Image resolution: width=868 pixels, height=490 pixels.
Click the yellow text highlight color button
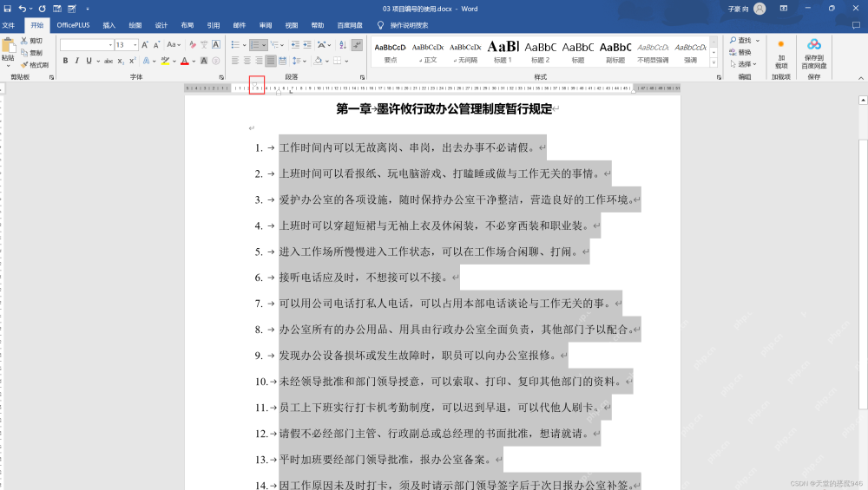165,61
